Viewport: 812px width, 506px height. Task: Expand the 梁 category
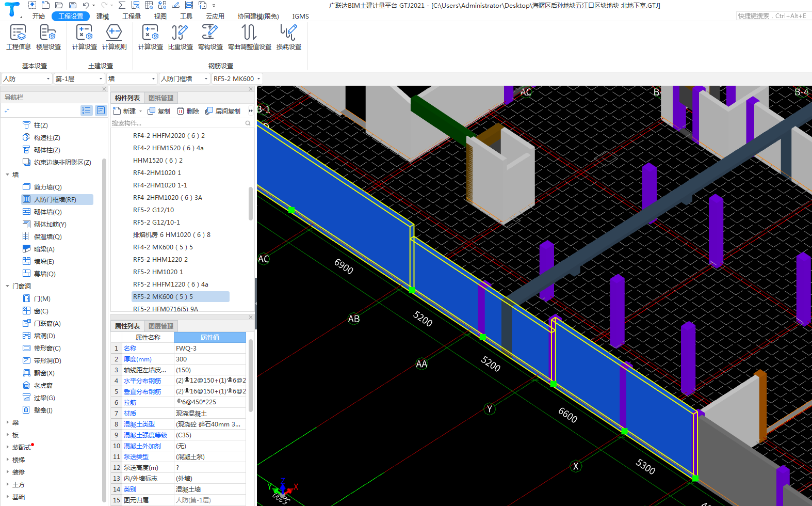coord(7,422)
